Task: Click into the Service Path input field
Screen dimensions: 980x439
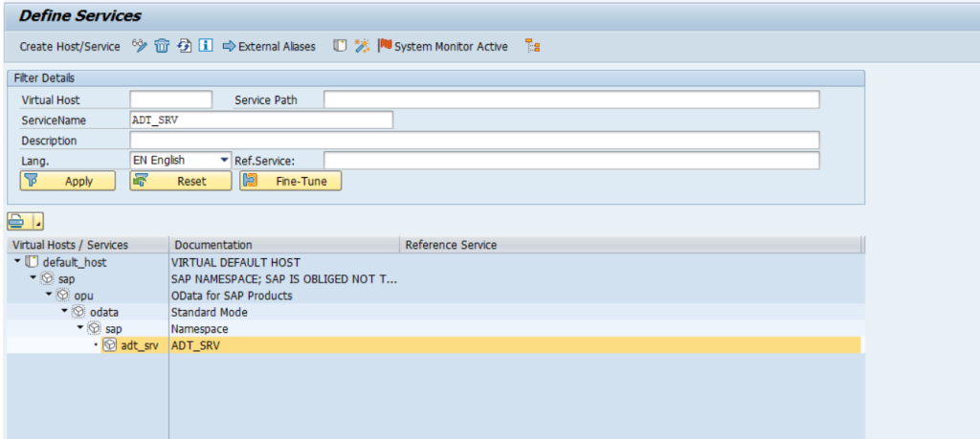Action: [x=571, y=99]
